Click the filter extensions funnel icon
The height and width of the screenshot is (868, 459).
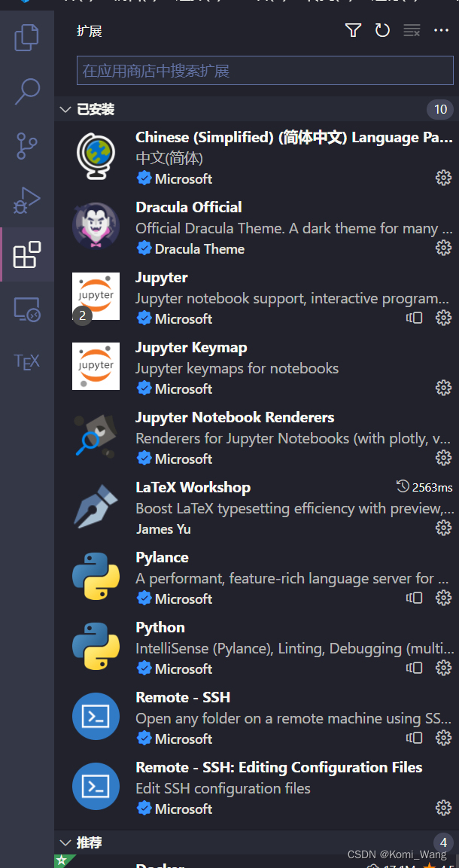tap(354, 30)
